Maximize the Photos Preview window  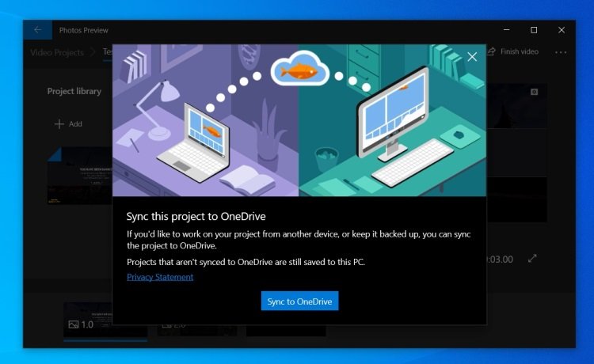click(534, 30)
